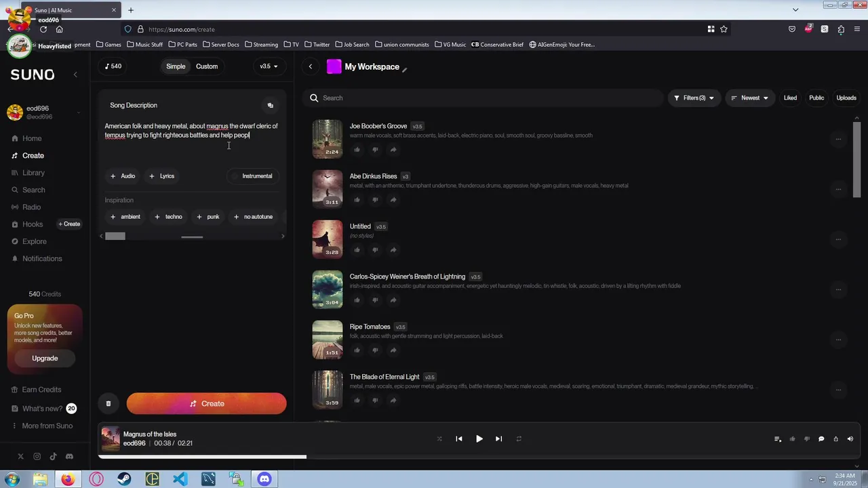Toggle the Instrumental switch
This screenshot has height=488, width=868.
[252, 176]
